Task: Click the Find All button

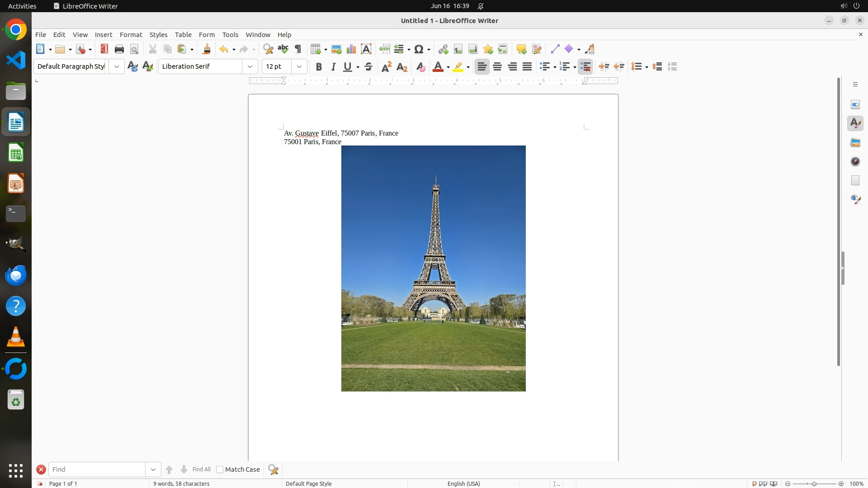Action: point(201,469)
